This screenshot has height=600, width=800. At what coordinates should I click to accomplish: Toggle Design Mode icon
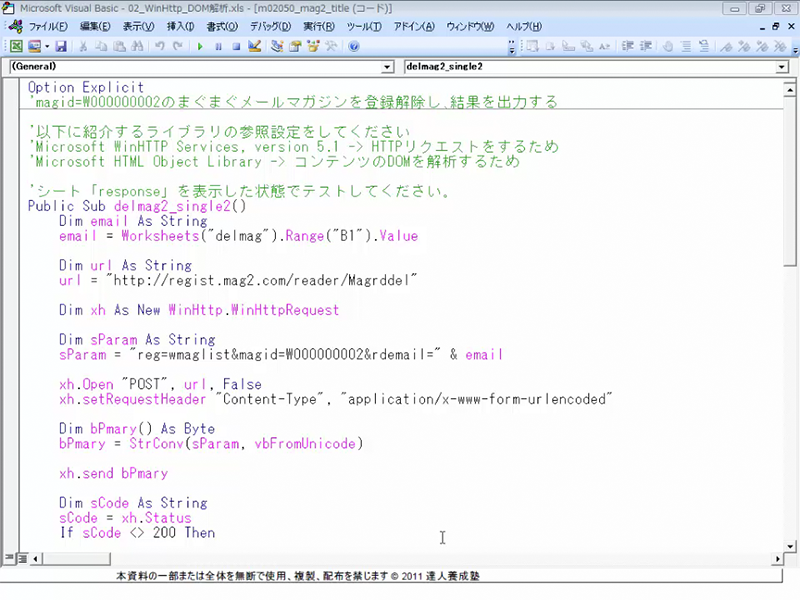click(x=254, y=46)
